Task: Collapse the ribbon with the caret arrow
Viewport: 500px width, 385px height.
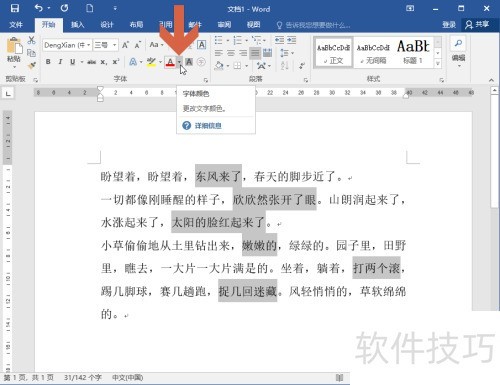Action: (491, 80)
